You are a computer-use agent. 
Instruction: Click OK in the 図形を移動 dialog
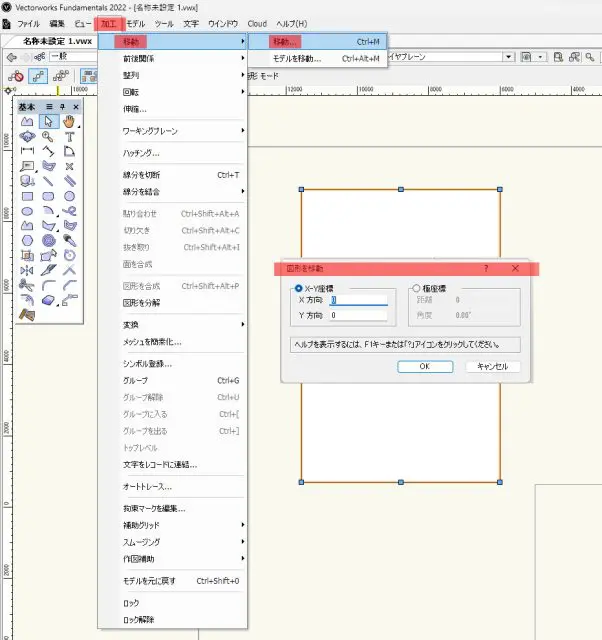click(424, 366)
